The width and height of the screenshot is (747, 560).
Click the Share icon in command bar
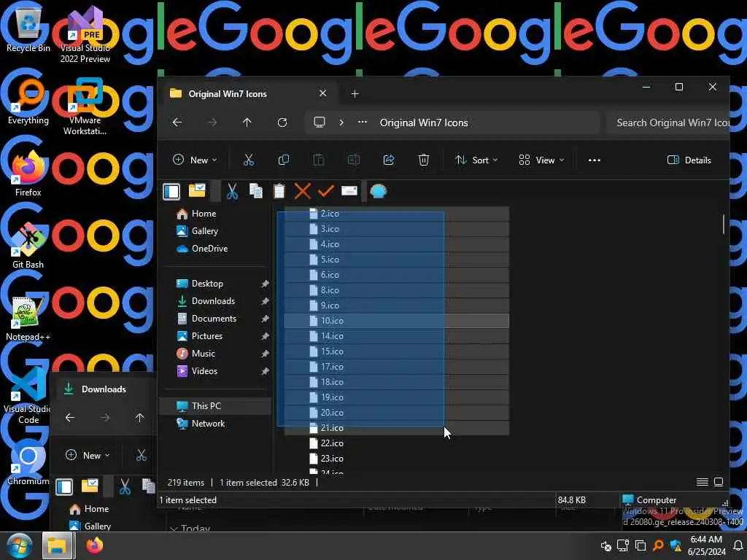[x=389, y=160]
